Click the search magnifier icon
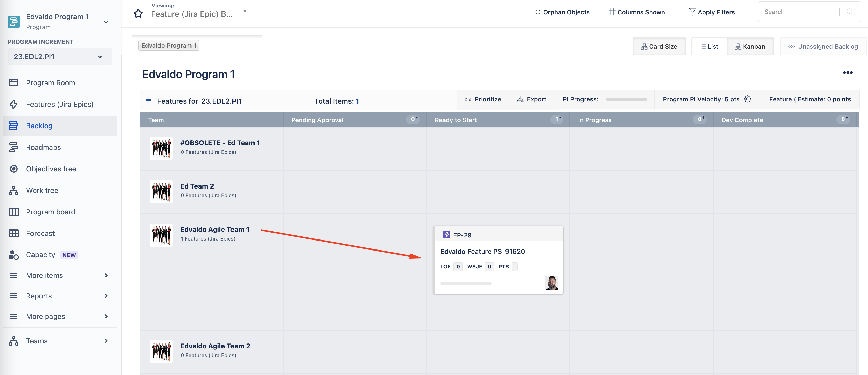This screenshot has height=375, width=868. [x=850, y=12]
